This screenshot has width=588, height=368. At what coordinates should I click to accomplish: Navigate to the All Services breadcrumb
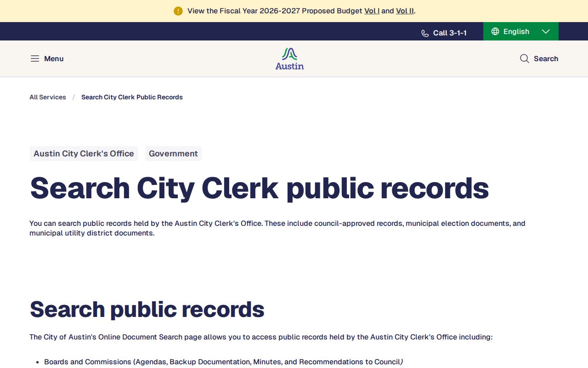click(x=48, y=97)
